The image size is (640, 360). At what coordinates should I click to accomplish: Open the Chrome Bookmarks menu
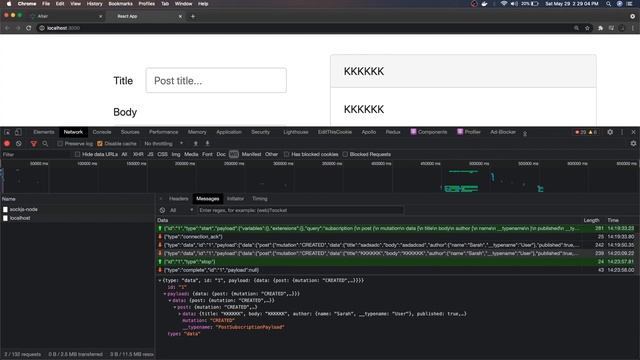tap(120, 4)
